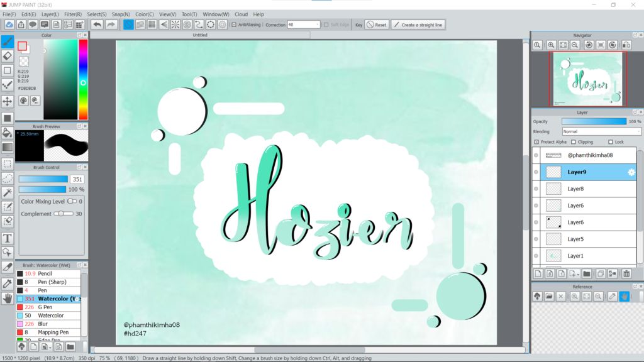
Task: Switch to the Untitled canvas tab
Action: pyautogui.click(x=200, y=35)
